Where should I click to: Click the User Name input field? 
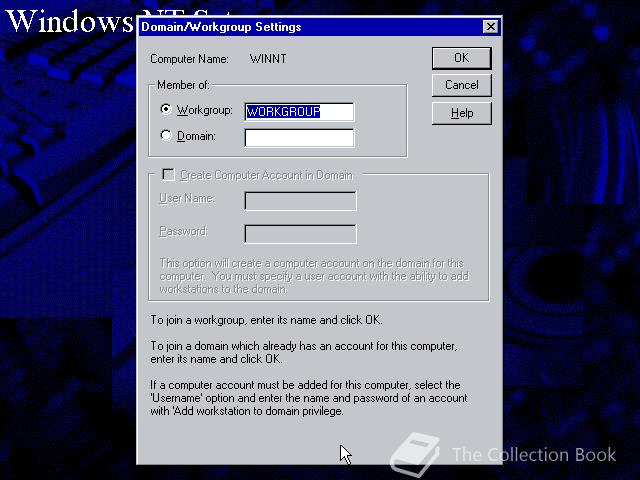click(300, 201)
